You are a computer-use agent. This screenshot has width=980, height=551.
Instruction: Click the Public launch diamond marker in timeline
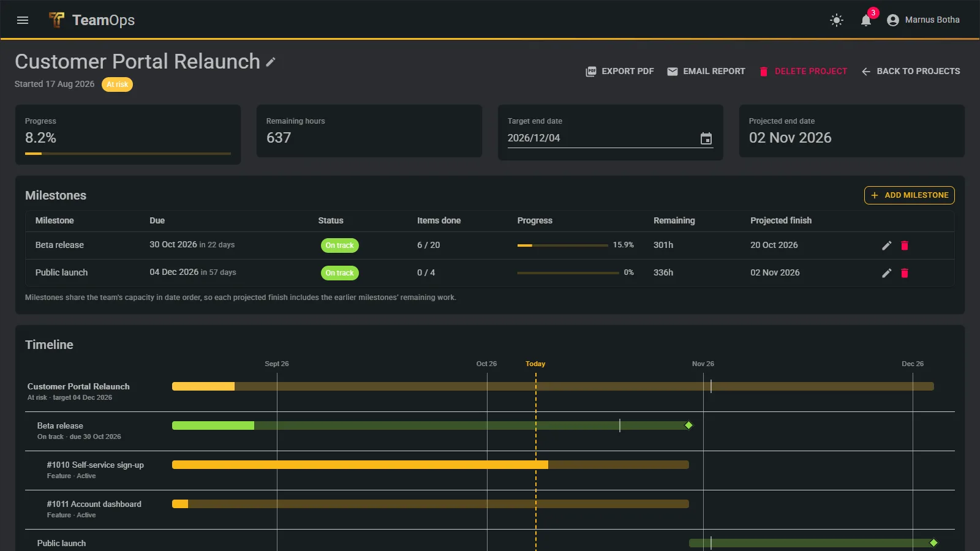tap(933, 543)
